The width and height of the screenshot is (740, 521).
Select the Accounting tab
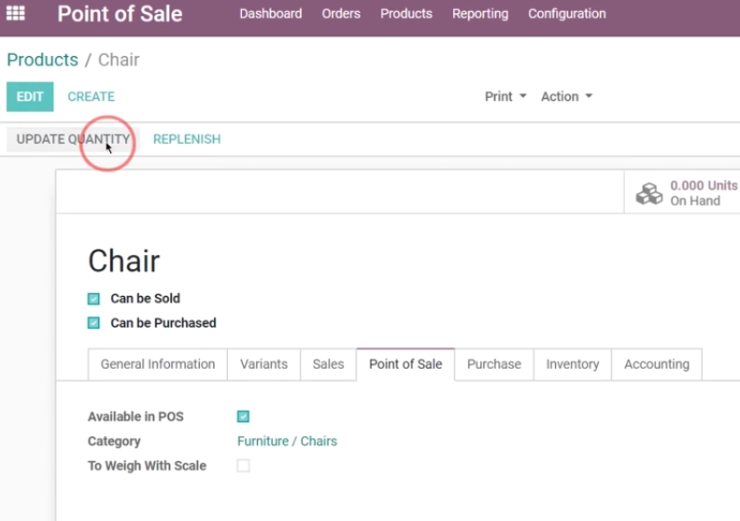[x=656, y=364]
